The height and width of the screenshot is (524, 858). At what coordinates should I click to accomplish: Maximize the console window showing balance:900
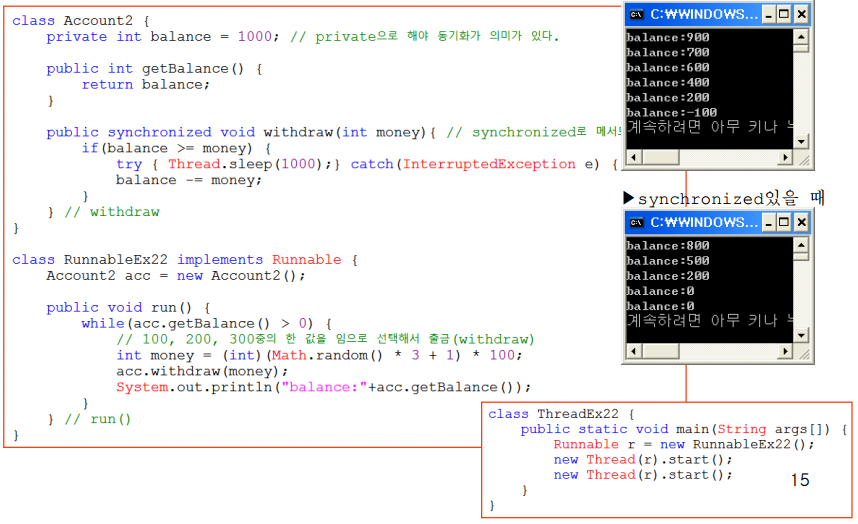[784, 14]
